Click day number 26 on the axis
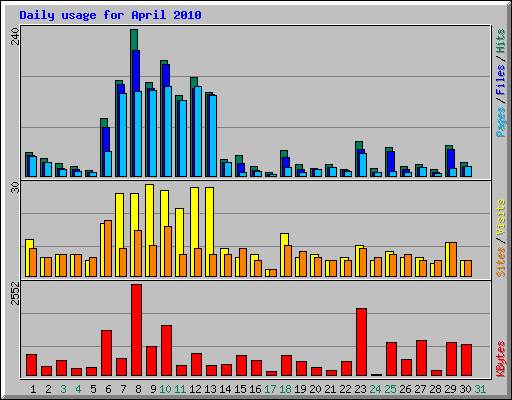The height and width of the screenshot is (400, 512). pyautogui.click(x=405, y=389)
